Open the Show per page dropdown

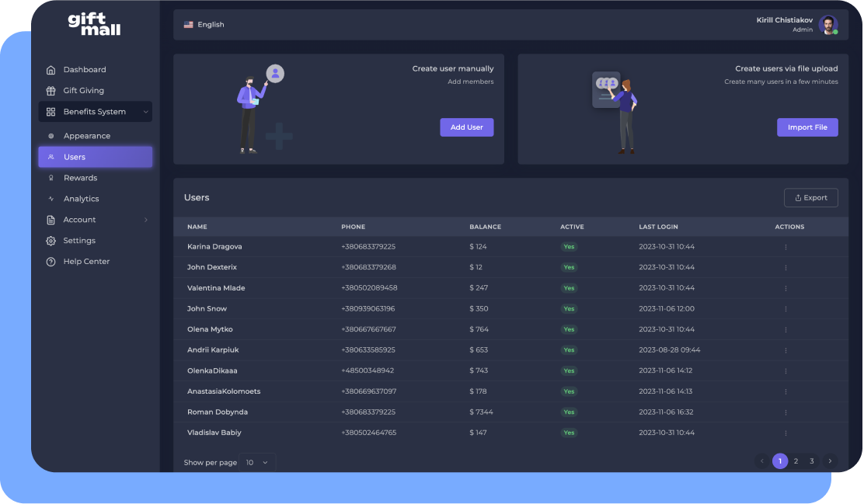[257, 462]
